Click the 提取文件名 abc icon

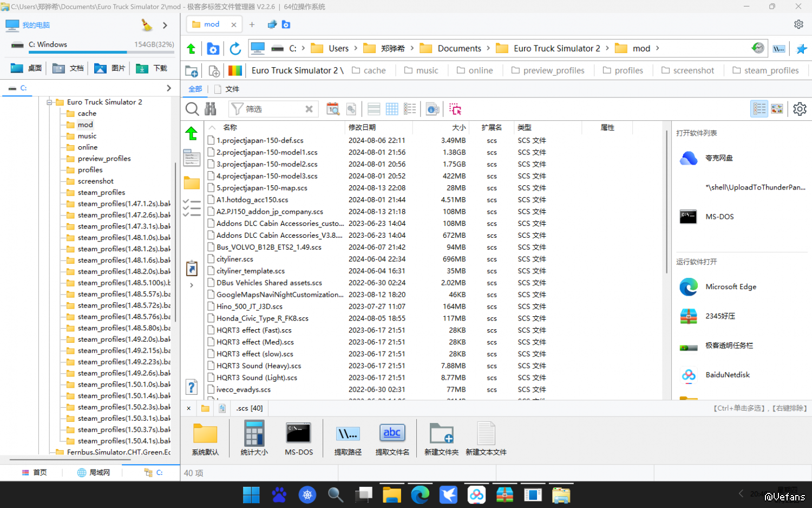[392, 438]
